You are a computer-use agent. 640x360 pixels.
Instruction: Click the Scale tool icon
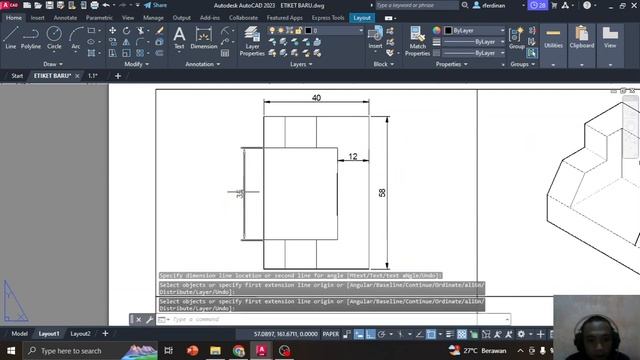click(x=127, y=53)
